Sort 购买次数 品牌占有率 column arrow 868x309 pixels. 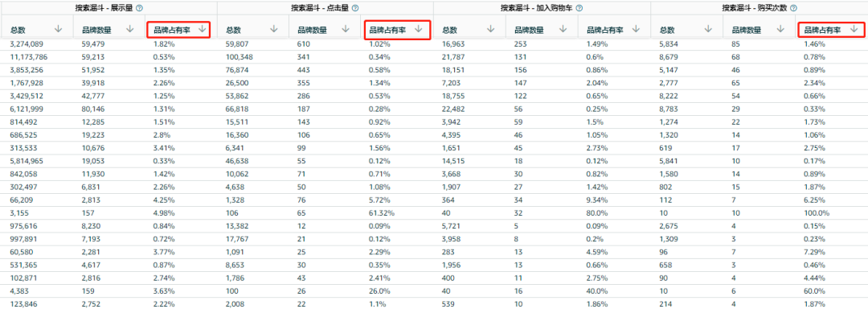pyautogui.click(x=853, y=29)
